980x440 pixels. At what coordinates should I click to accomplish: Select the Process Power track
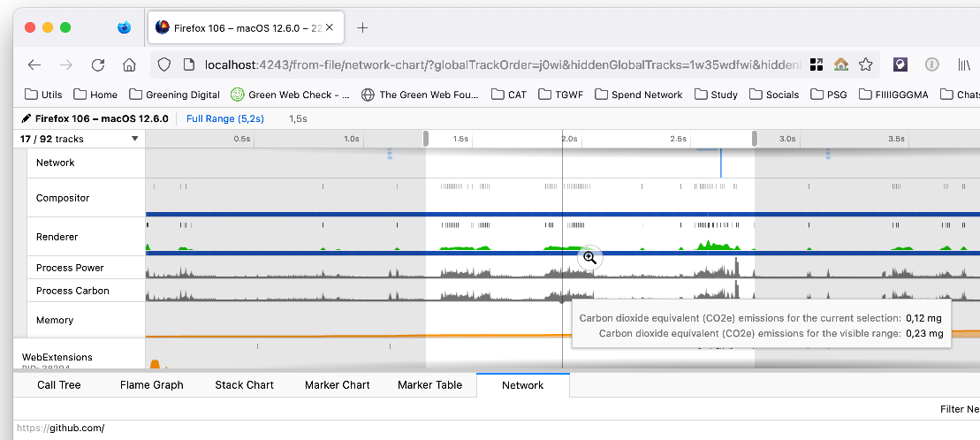tap(70, 268)
